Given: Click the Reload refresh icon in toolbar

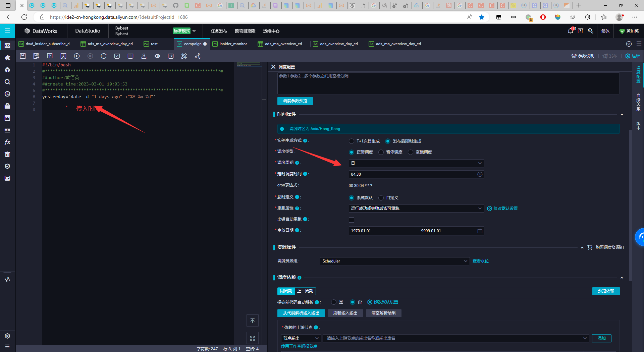Looking at the screenshot, I should pos(104,56).
